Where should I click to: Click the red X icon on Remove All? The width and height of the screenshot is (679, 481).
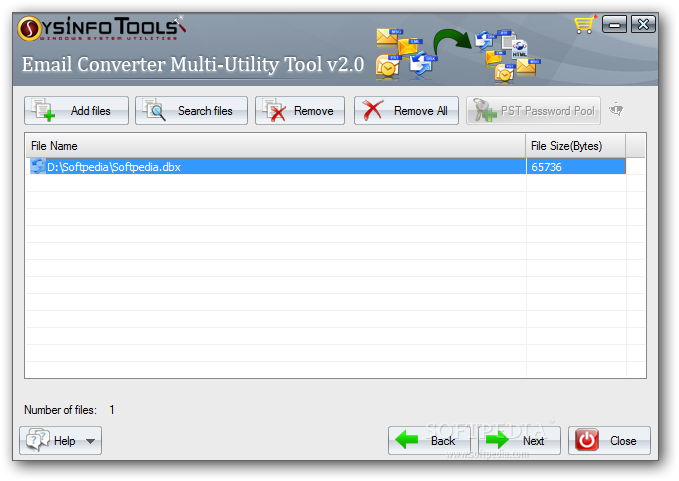tap(372, 110)
